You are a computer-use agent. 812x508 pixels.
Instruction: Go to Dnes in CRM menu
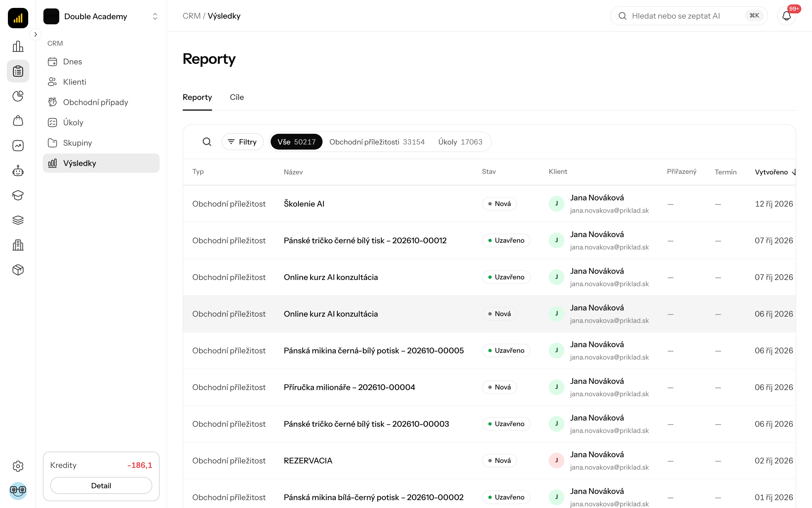pyautogui.click(x=101, y=62)
